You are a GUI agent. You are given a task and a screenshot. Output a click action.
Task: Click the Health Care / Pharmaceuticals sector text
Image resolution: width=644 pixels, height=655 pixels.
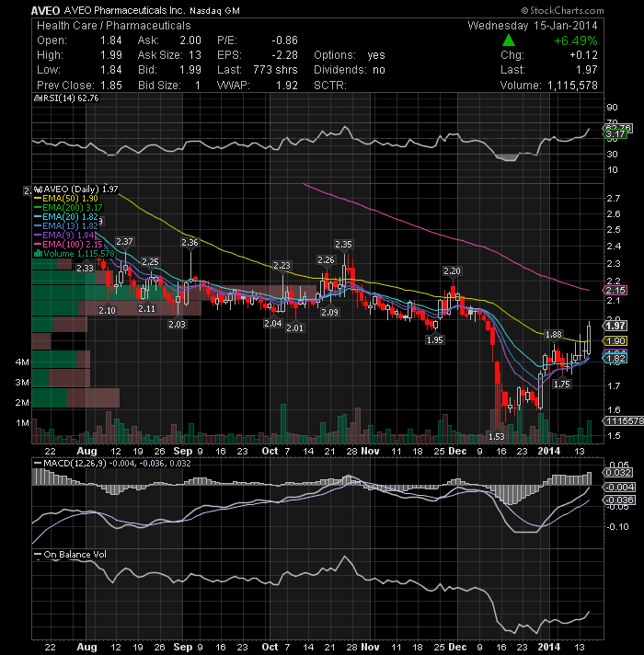(x=113, y=26)
